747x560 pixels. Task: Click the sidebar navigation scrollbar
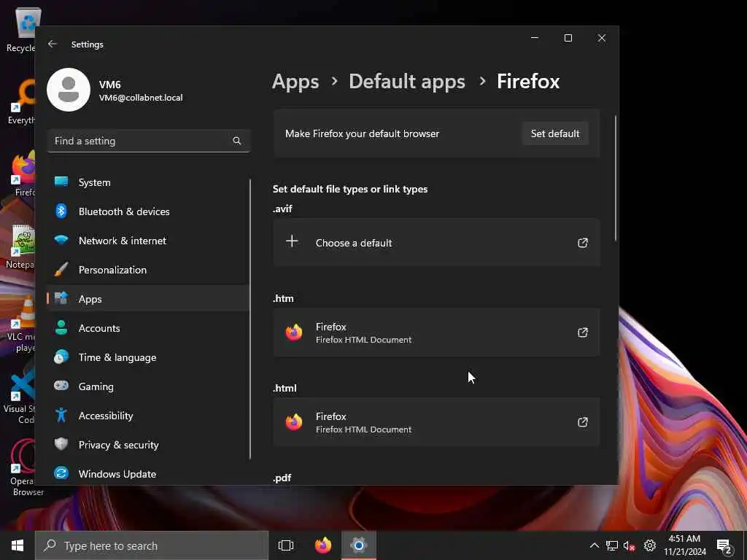coord(250,319)
